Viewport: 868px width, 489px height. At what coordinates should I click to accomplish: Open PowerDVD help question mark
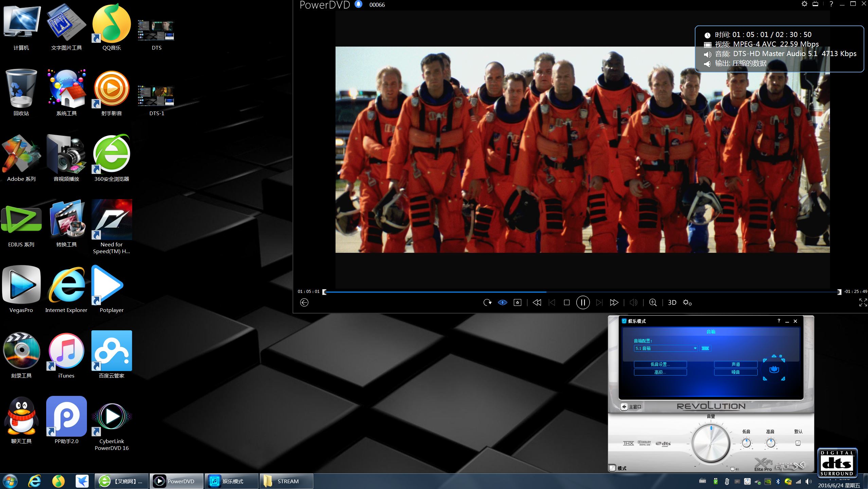[x=831, y=4]
